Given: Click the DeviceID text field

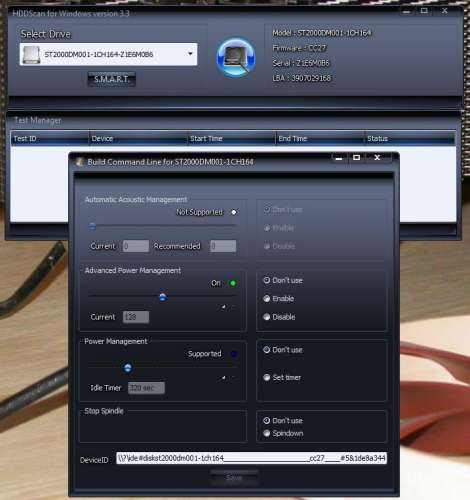Looking at the screenshot, I should point(251,458).
